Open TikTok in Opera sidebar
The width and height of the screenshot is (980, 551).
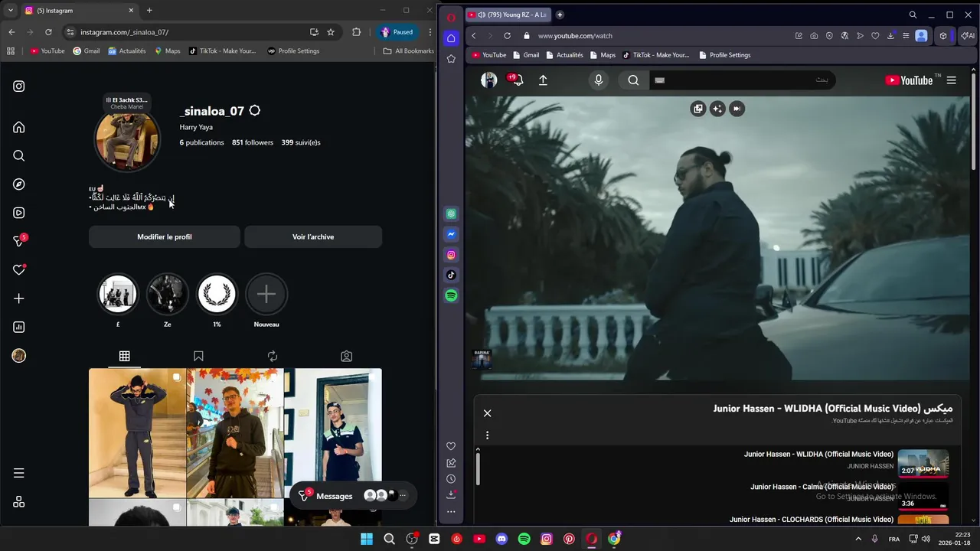tap(451, 275)
